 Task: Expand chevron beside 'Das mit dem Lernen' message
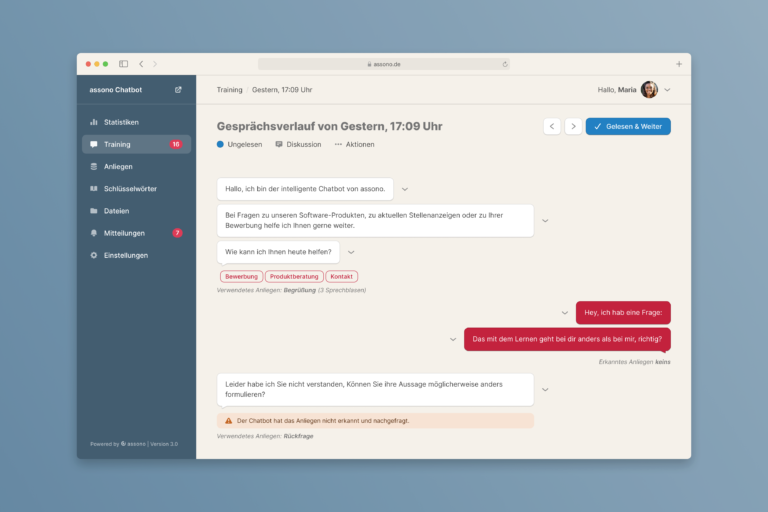453,339
